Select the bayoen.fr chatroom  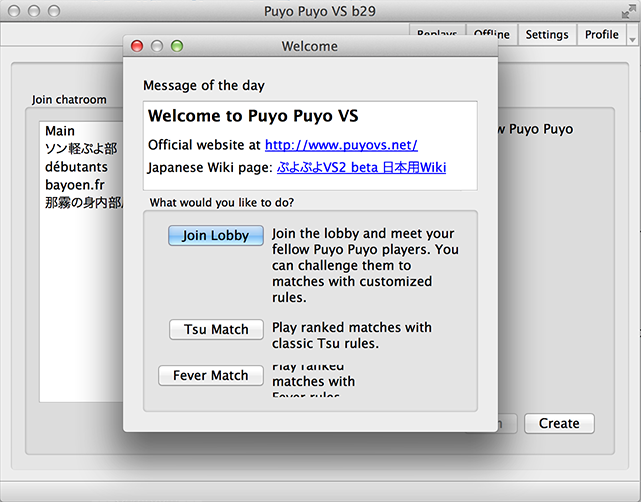(x=74, y=185)
